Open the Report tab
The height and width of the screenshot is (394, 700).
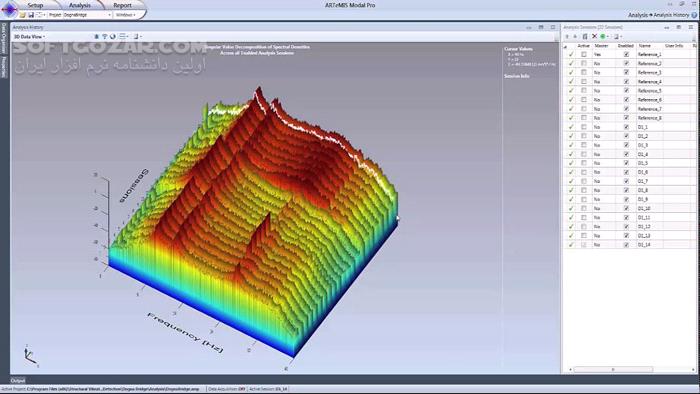click(122, 5)
